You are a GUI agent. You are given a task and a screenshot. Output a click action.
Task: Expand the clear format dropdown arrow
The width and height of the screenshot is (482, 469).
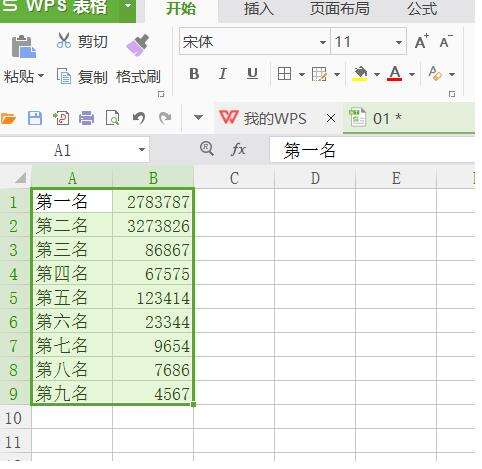pyautogui.click(x=452, y=74)
